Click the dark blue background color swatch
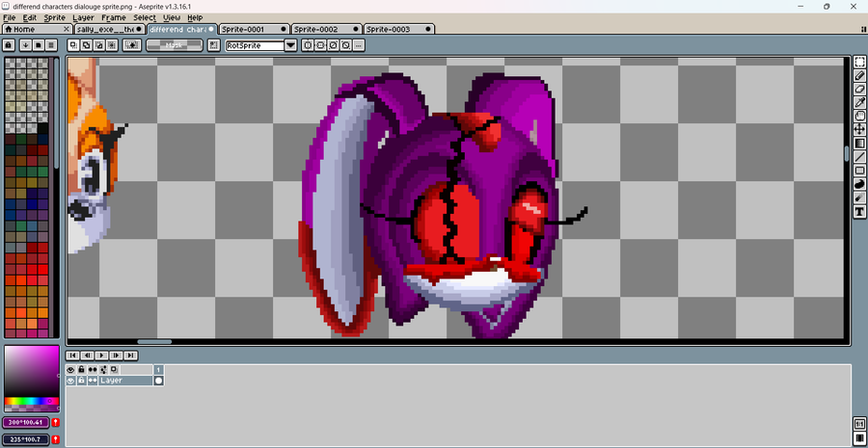Screen dimensions: 868x448 pyautogui.click(x=26, y=439)
